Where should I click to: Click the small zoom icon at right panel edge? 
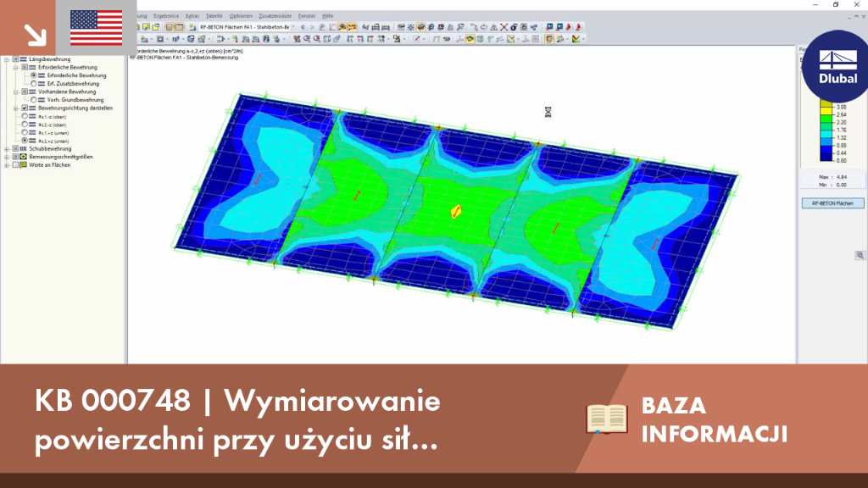click(860, 256)
